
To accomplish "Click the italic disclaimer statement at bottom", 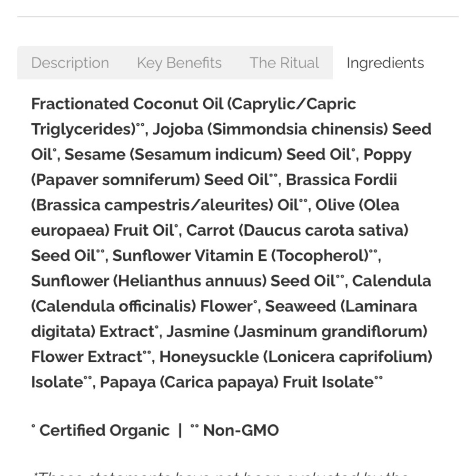I will (x=221, y=474).
